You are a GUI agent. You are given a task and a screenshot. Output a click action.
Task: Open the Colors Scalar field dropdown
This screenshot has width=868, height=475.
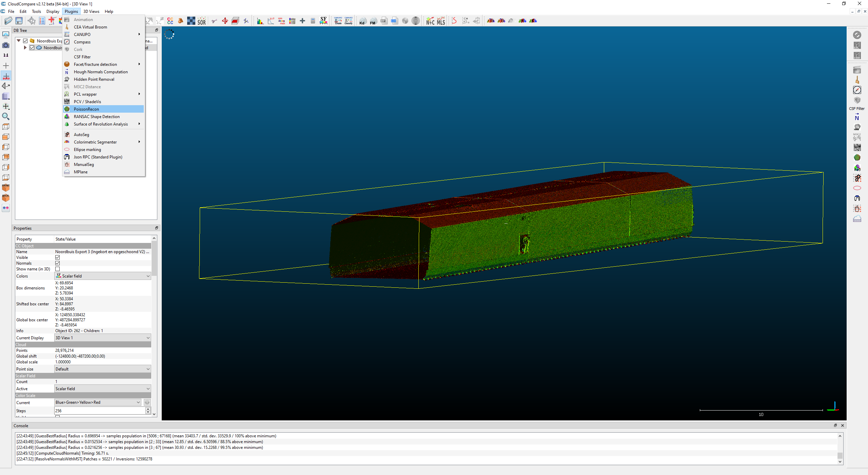click(103, 276)
